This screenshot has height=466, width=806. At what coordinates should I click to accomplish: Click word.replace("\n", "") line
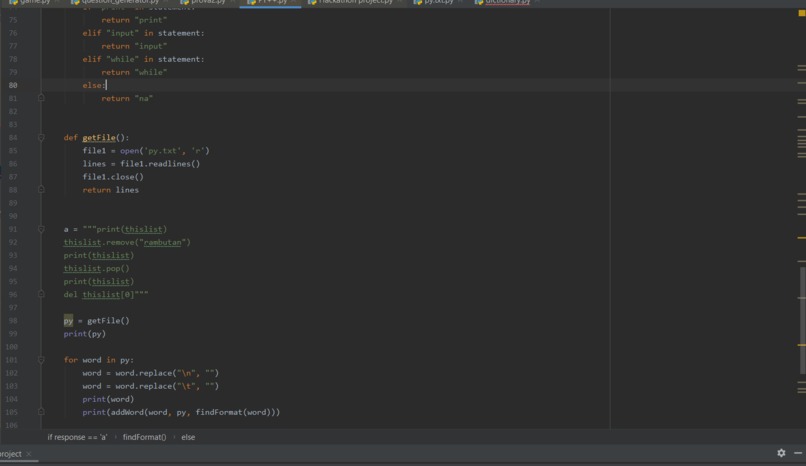click(151, 373)
